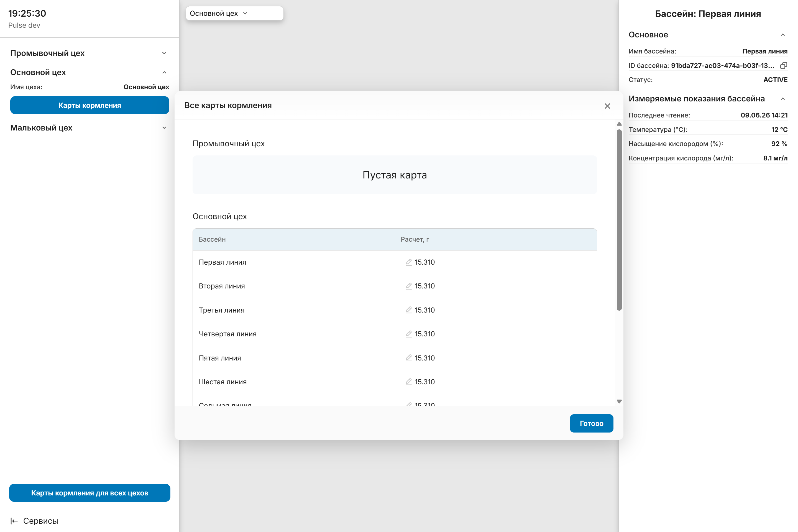This screenshot has width=798, height=532.
Task: Close the Все карты кормления dialog
Action: pos(607,106)
